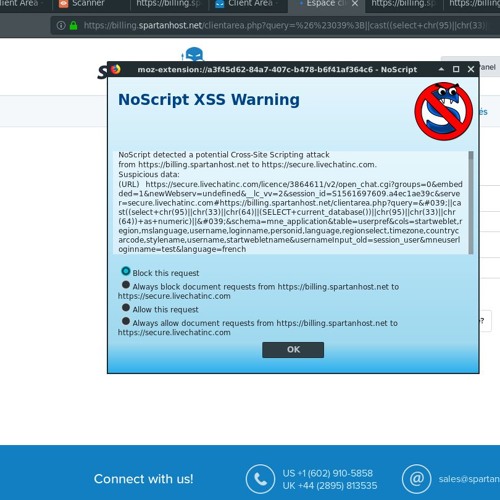Viewport: 500px width, 500px height.
Task: Maximize the NoScript warning dialog
Action: coord(456,69)
